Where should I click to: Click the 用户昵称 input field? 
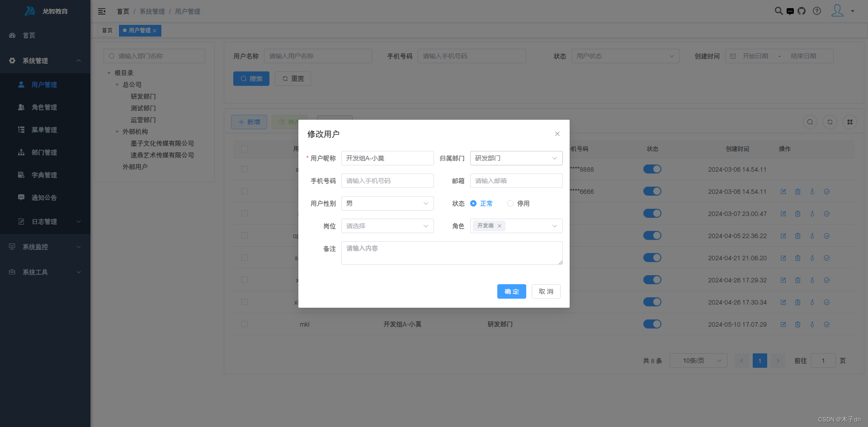[x=387, y=158]
